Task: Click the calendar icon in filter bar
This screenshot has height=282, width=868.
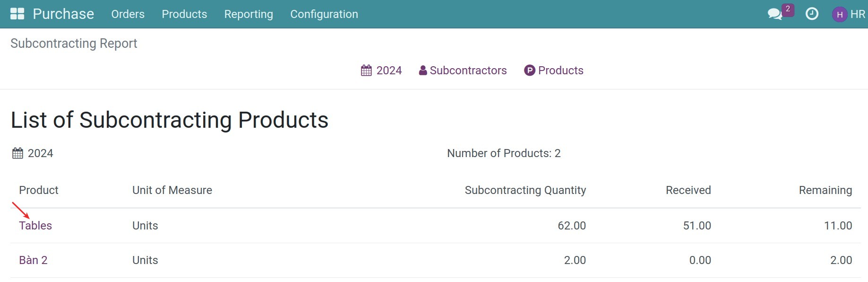Action: [366, 70]
